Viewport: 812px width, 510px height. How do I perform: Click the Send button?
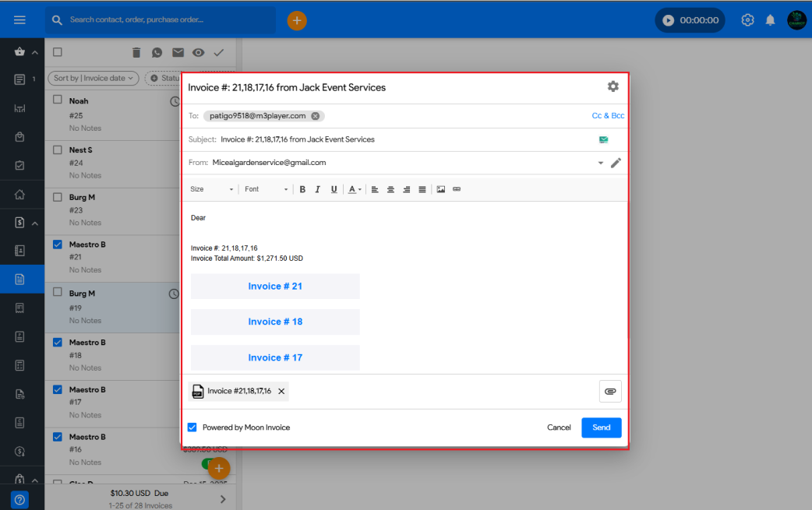601,427
